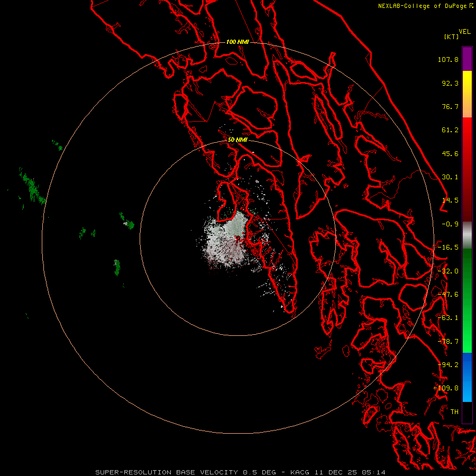
Task: Select the -63.1 velocity scale value
Action: pyautogui.click(x=448, y=318)
